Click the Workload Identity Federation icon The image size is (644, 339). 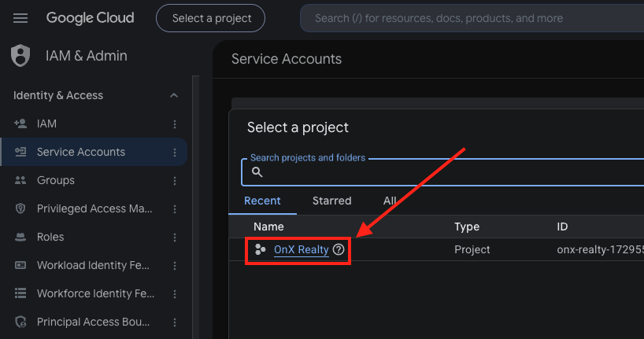(20, 265)
